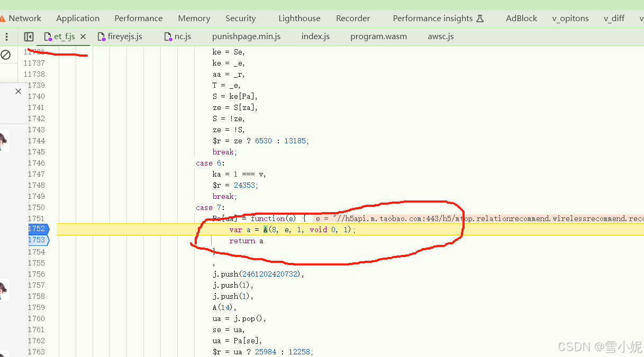Viewport: 644px width, 357px height.
Task: Open the v_diff tab
Action: (x=614, y=18)
